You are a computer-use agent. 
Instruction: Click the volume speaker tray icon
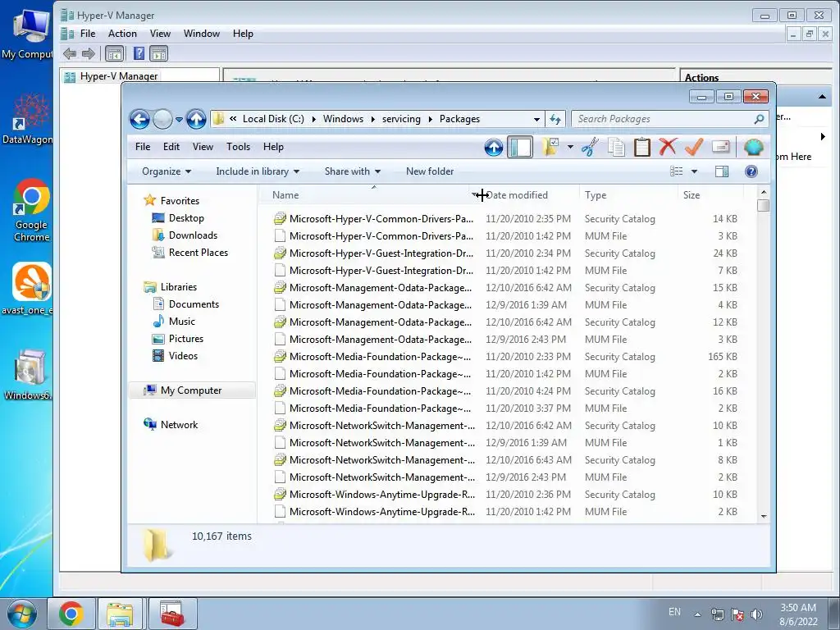(x=756, y=614)
